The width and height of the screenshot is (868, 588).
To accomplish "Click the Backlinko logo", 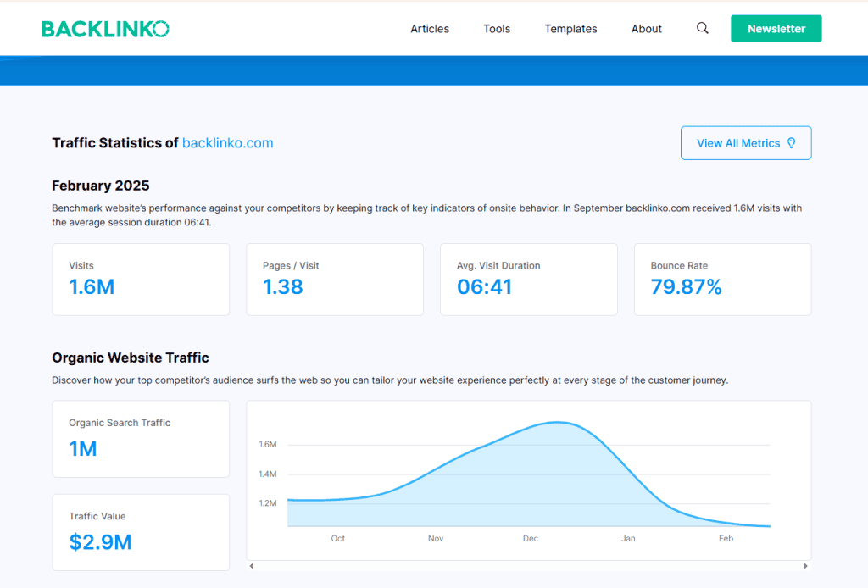I will (x=105, y=29).
